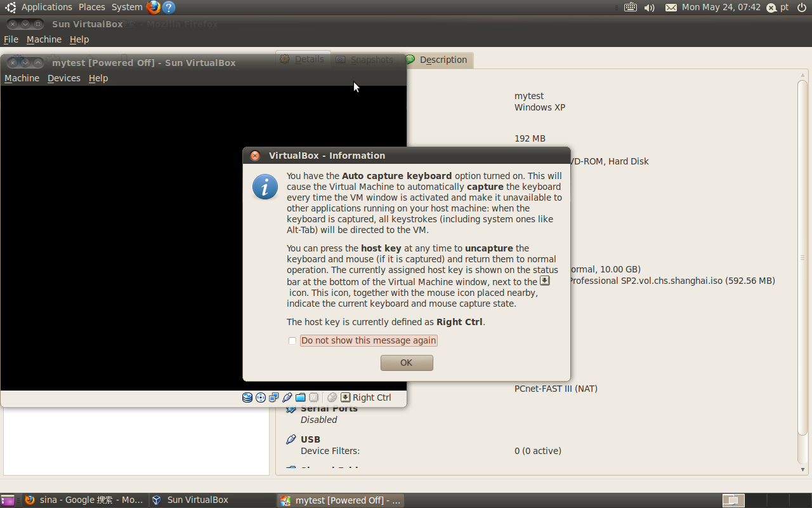Screen dimensions: 812x508
Task: Click the keyboard capture arrow icon beside Right Ctrl
Action: tap(346, 398)
